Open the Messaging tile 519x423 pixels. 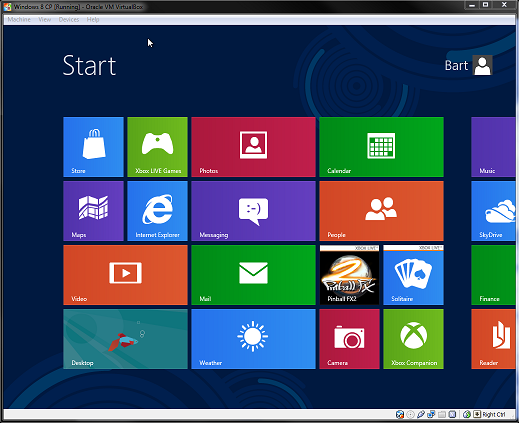pyautogui.click(x=253, y=211)
